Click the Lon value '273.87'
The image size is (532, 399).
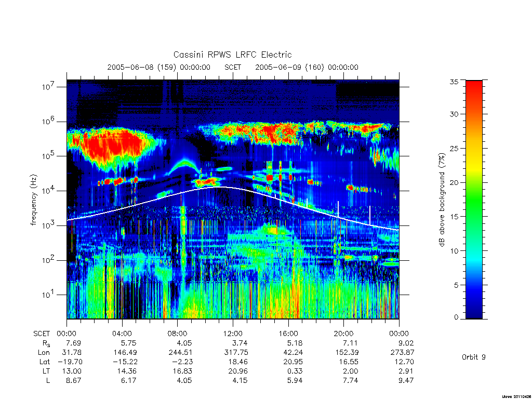point(402,353)
